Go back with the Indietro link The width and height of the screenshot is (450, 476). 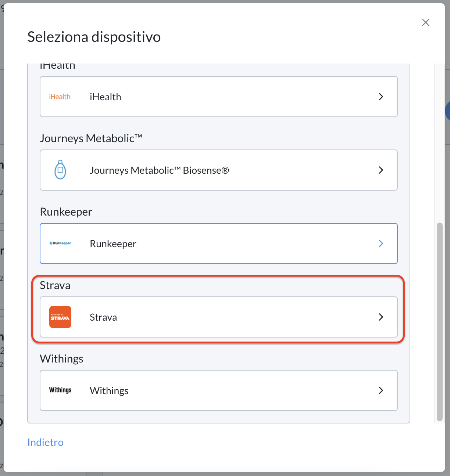tap(46, 442)
